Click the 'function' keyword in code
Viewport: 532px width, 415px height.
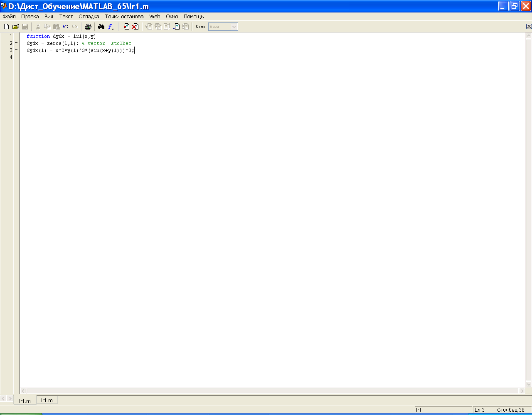click(x=38, y=36)
